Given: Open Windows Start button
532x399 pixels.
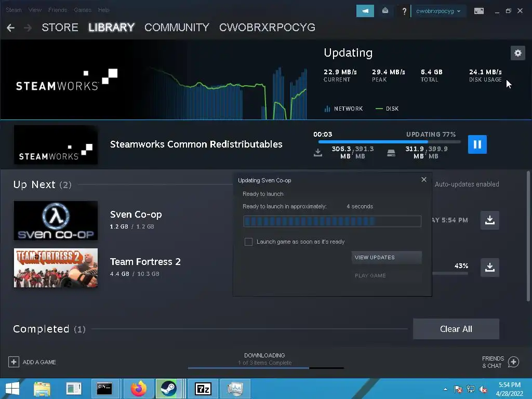Looking at the screenshot, I should point(12,389).
